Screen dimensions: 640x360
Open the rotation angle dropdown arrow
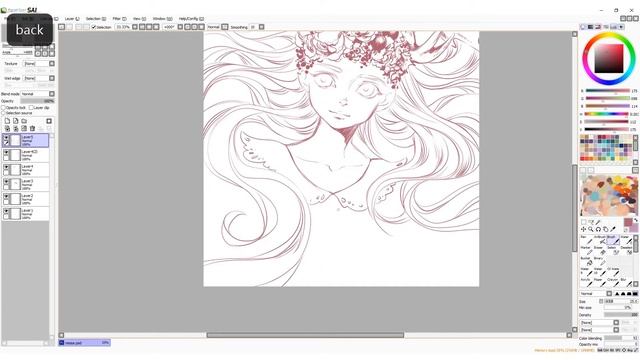coord(180,27)
